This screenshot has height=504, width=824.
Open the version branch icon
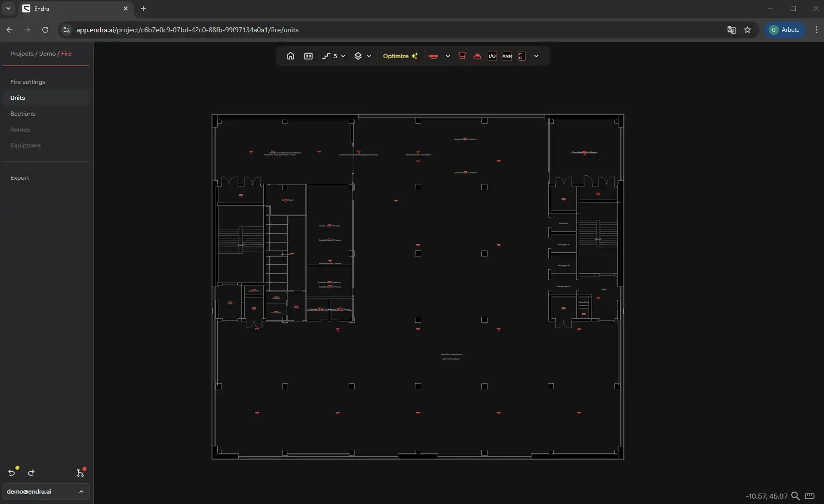click(80, 473)
